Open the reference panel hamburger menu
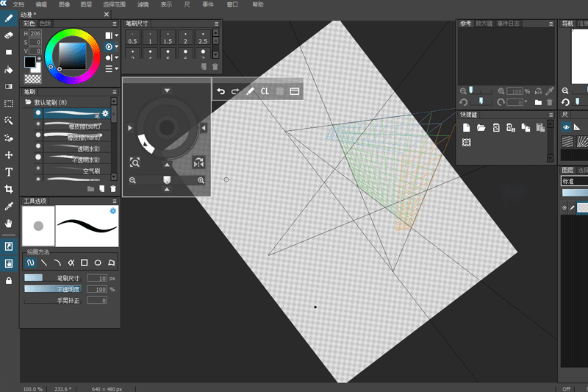This screenshot has width=588, height=392. 551,24
